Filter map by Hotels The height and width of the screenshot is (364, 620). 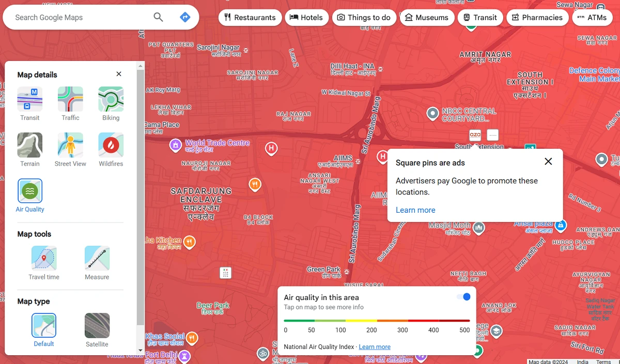coord(306,18)
